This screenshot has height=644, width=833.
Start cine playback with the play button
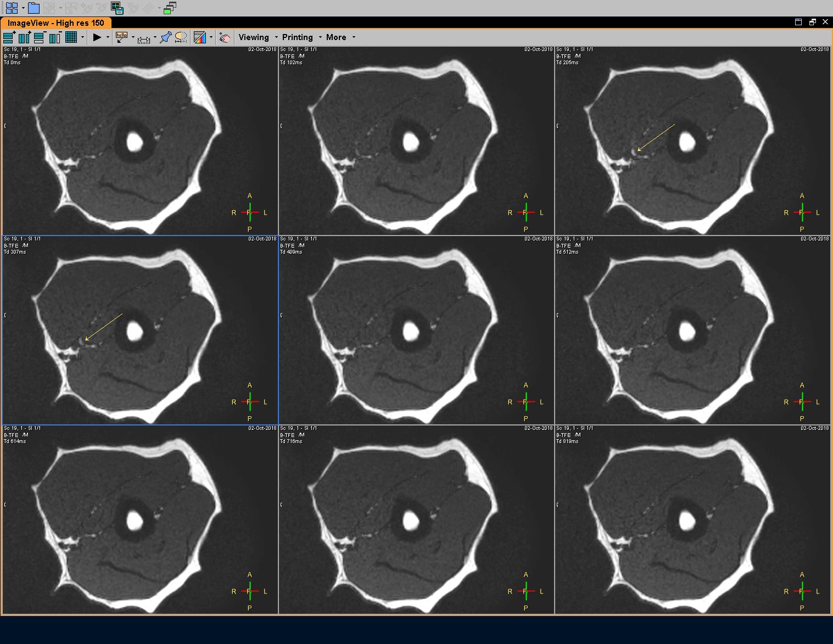(97, 37)
